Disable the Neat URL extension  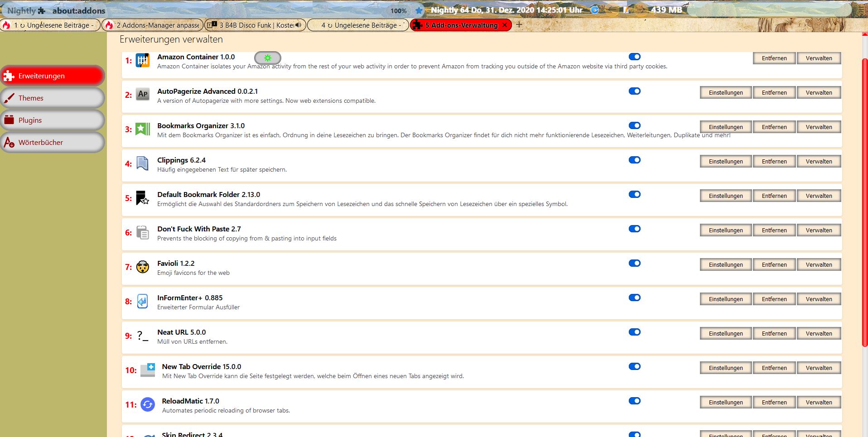tap(635, 332)
